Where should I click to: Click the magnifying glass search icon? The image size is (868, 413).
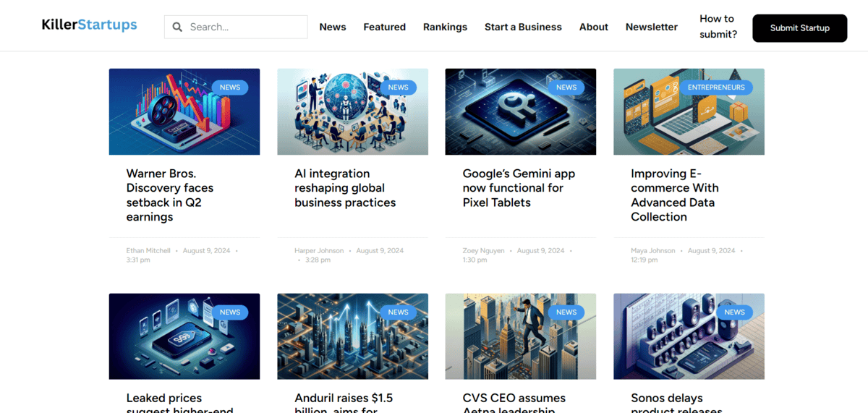pyautogui.click(x=177, y=27)
